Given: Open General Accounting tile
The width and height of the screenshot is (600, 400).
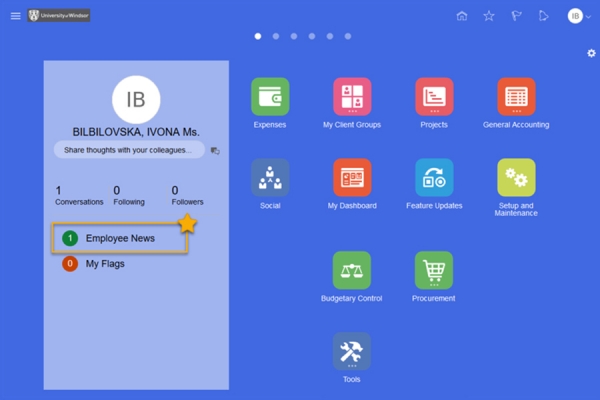Looking at the screenshot, I should 516,97.
